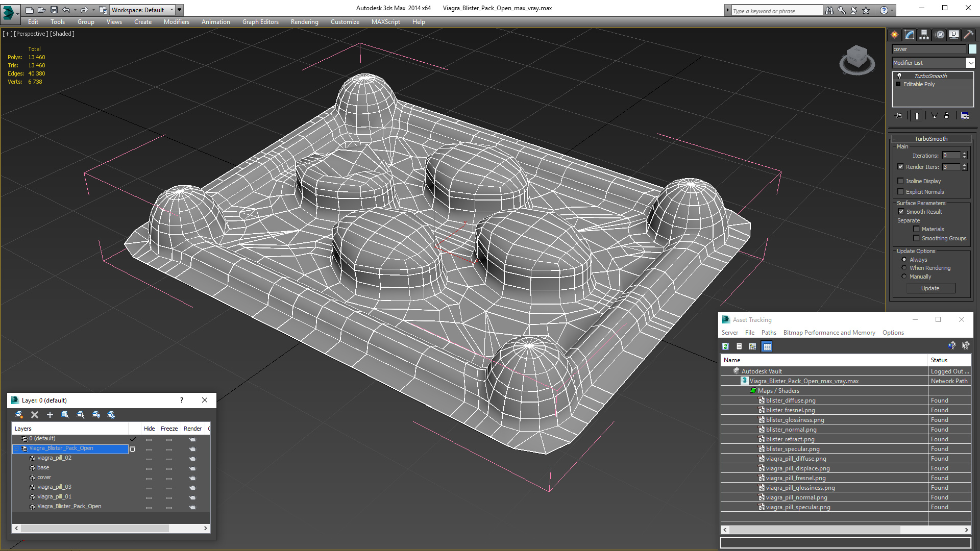Toggle Smooth Result checkbox
Image resolution: width=980 pixels, height=551 pixels.
[901, 212]
